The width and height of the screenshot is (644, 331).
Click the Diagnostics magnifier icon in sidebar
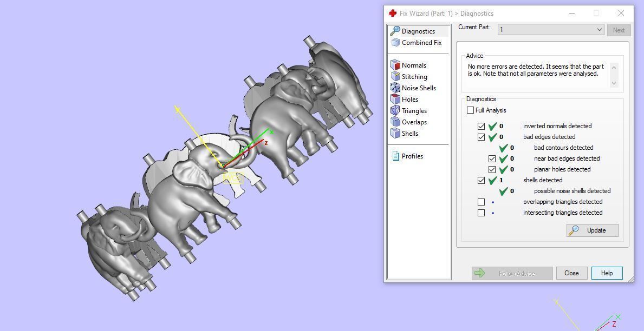point(395,31)
